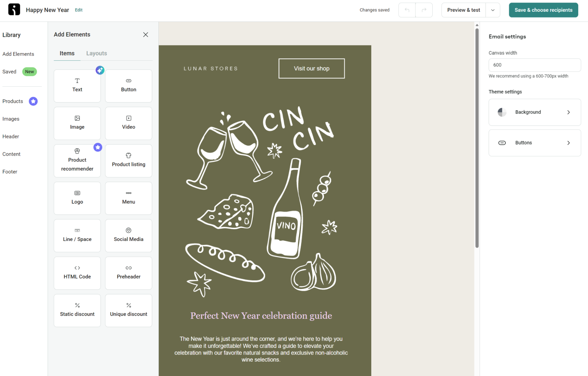Expand the Preview & test dropdown arrow
Image resolution: width=588 pixels, height=376 pixels.
492,10
